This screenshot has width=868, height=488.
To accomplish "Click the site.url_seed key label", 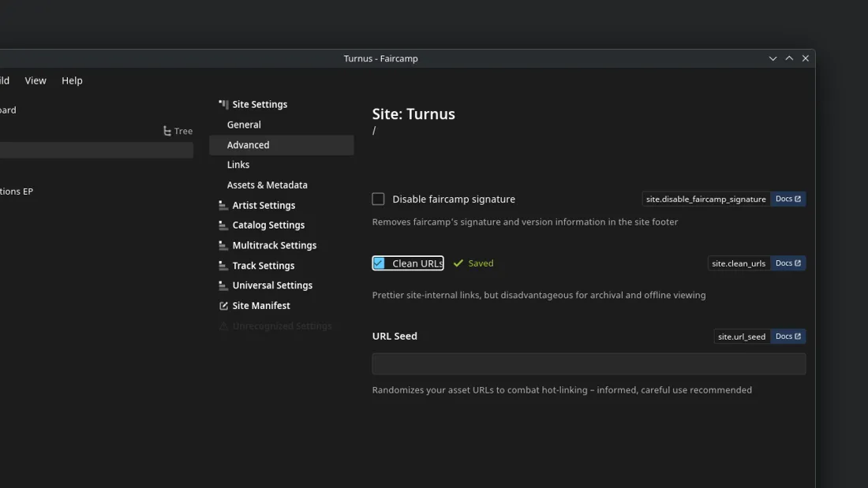I will [x=742, y=337].
